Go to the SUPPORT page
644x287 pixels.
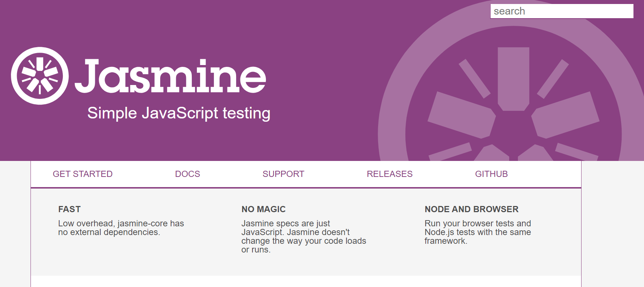283,174
